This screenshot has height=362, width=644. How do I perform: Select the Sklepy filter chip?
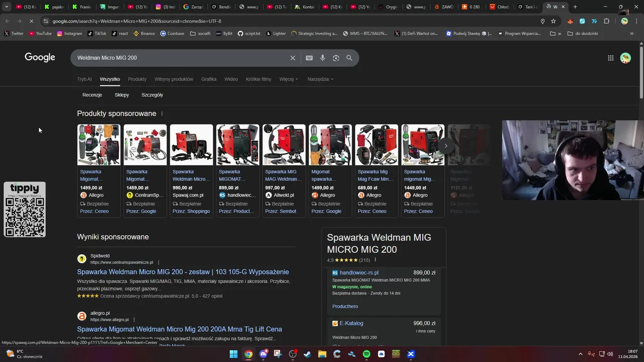(x=122, y=95)
